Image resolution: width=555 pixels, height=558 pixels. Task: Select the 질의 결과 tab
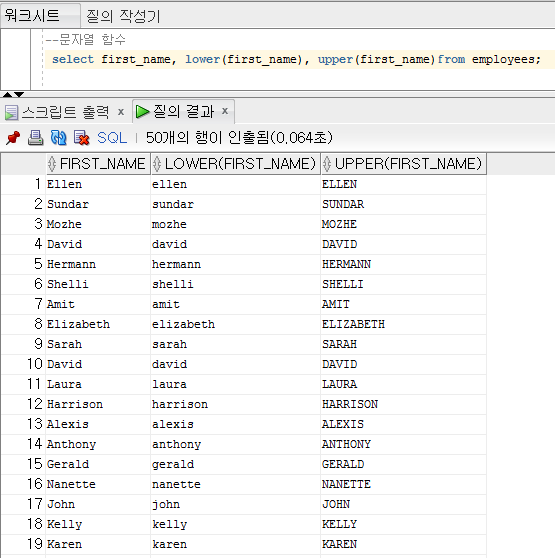[x=184, y=111]
